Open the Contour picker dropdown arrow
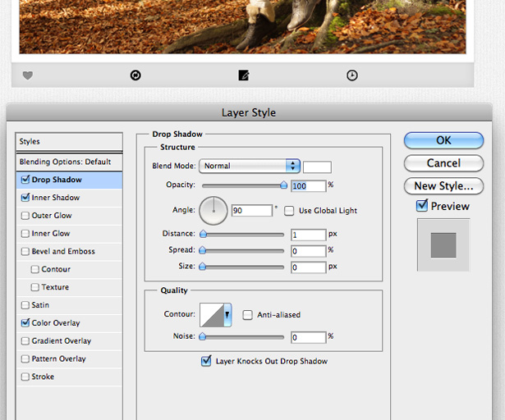 coord(227,315)
